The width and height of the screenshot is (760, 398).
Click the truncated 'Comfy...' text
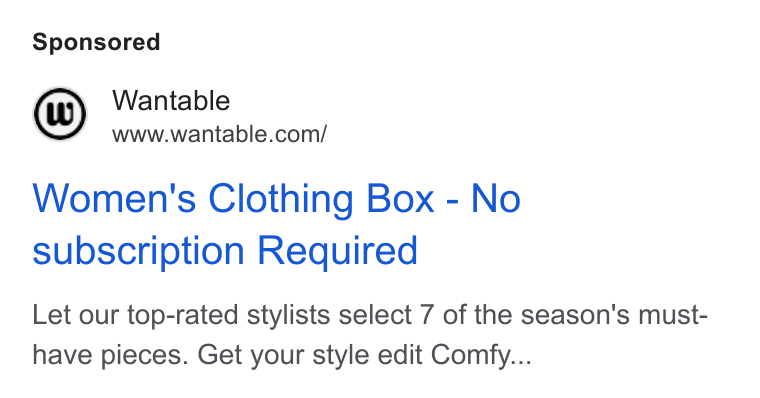[481, 355]
